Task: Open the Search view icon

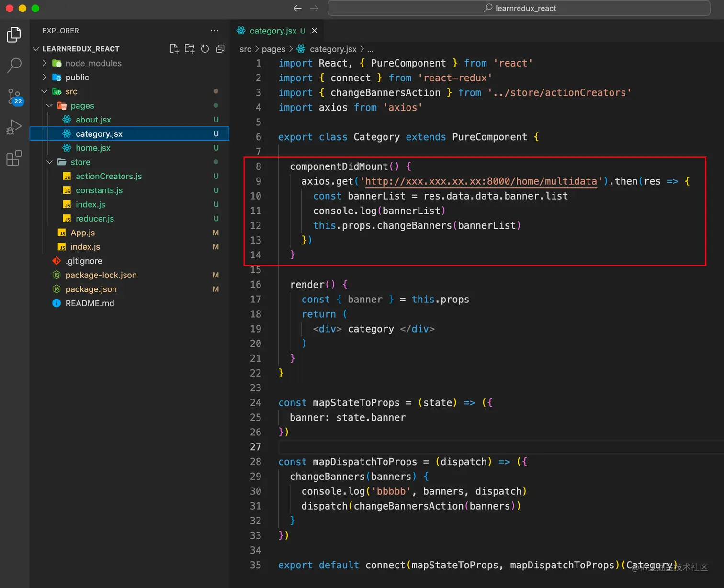Action: pos(14,65)
